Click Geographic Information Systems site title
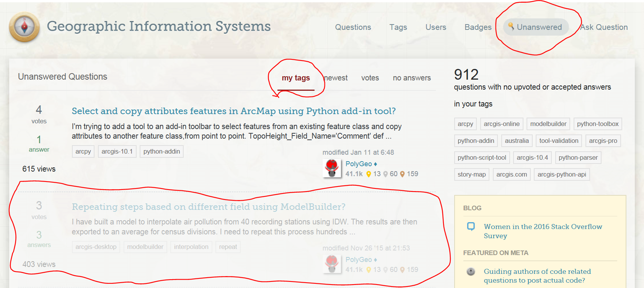 click(159, 26)
